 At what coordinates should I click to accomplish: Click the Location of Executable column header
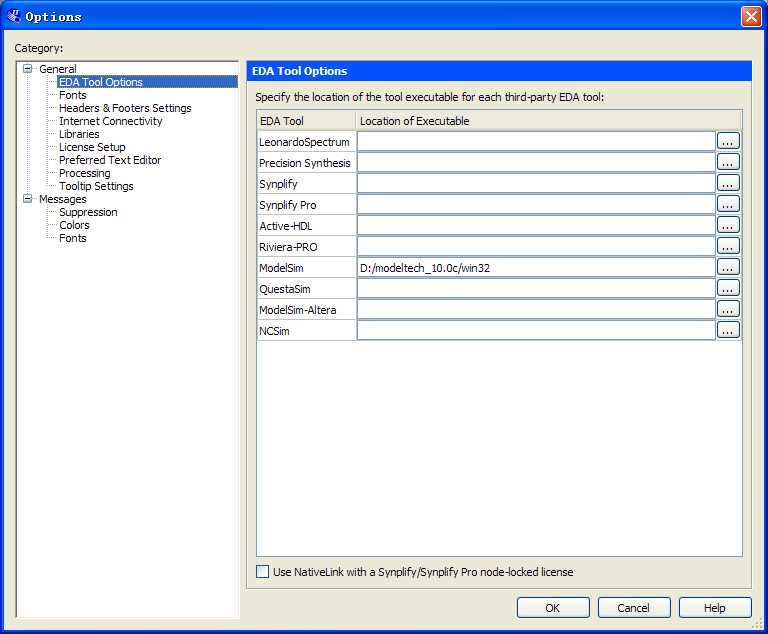pyautogui.click(x=549, y=121)
